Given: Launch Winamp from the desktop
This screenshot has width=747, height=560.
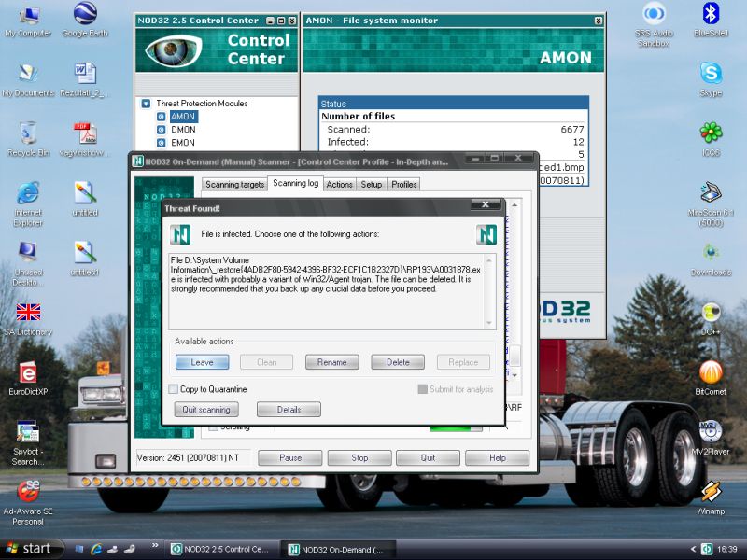Looking at the screenshot, I should pos(711,492).
